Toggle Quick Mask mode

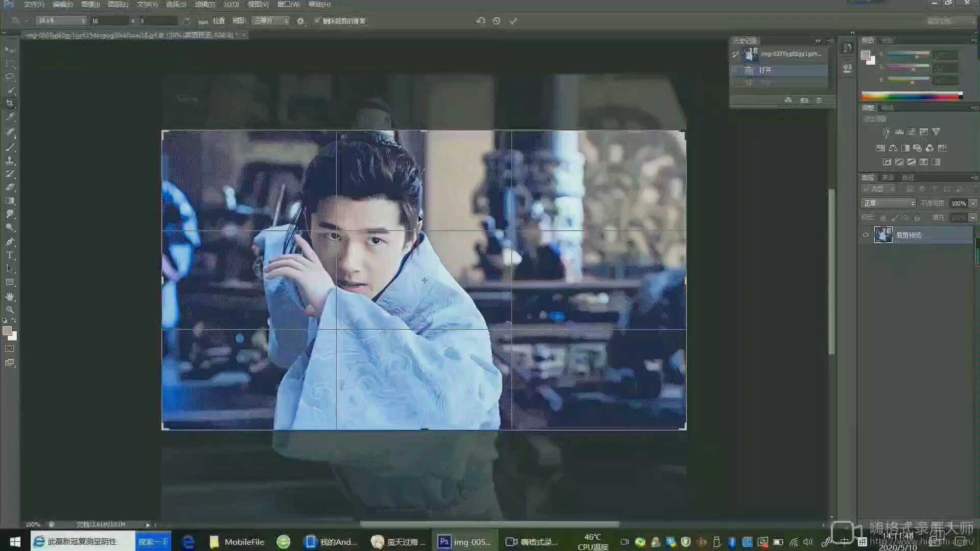pyautogui.click(x=10, y=349)
